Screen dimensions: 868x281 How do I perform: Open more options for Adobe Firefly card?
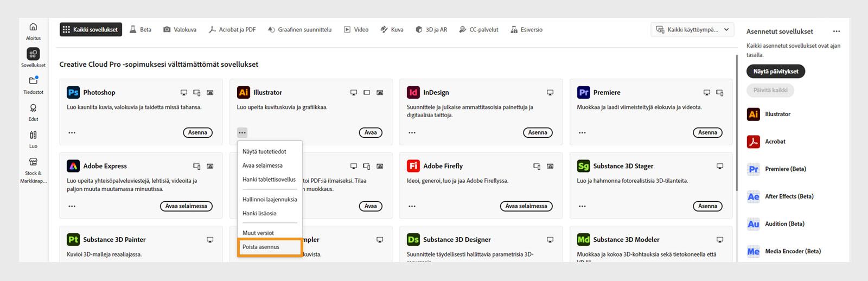(x=412, y=206)
